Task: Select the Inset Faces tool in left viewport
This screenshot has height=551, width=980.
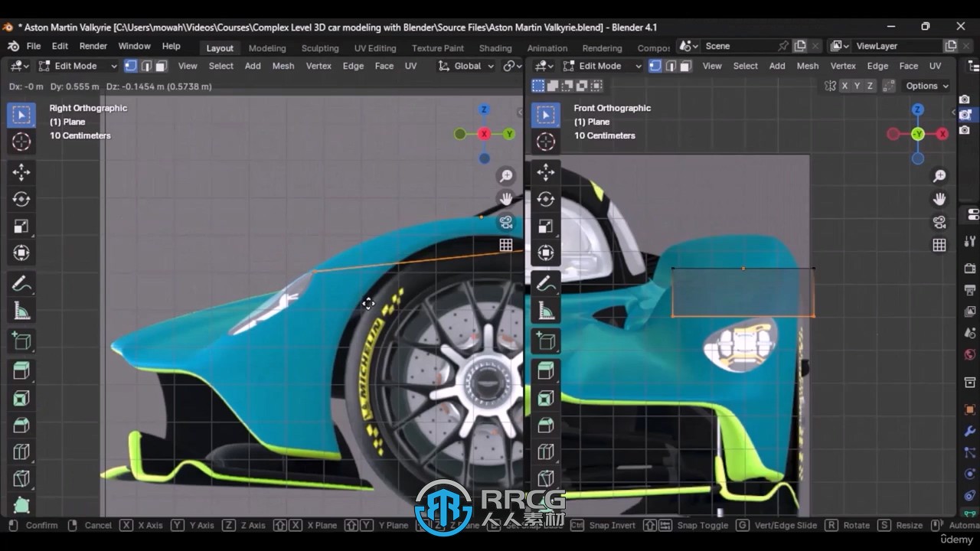Action: [x=21, y=398]
